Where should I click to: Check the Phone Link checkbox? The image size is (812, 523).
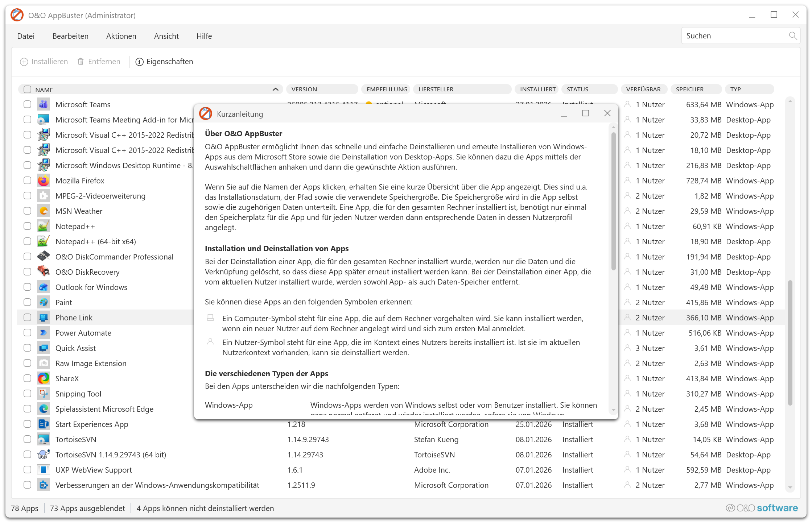coord(28,317)
